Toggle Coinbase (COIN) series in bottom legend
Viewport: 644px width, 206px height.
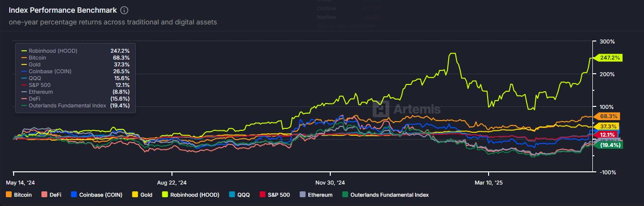click(x=97, y=195)
